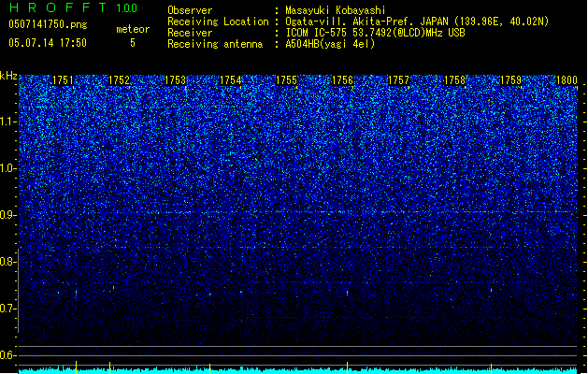Viewport: 588px width, 374px height.
Task: Click the 0.6 kHz axis label
Action: [7, 355]
